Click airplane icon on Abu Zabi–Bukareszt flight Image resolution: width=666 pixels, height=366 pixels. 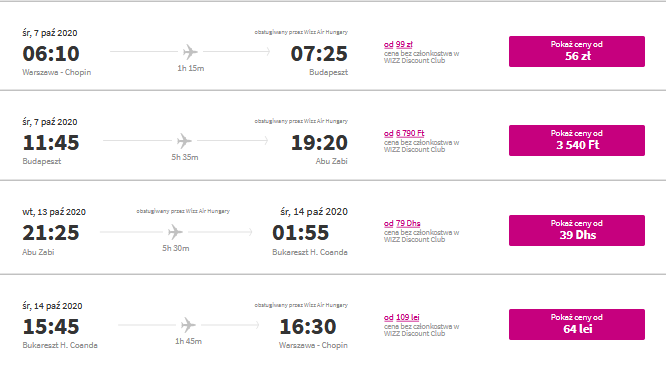(x=175, y=232)
